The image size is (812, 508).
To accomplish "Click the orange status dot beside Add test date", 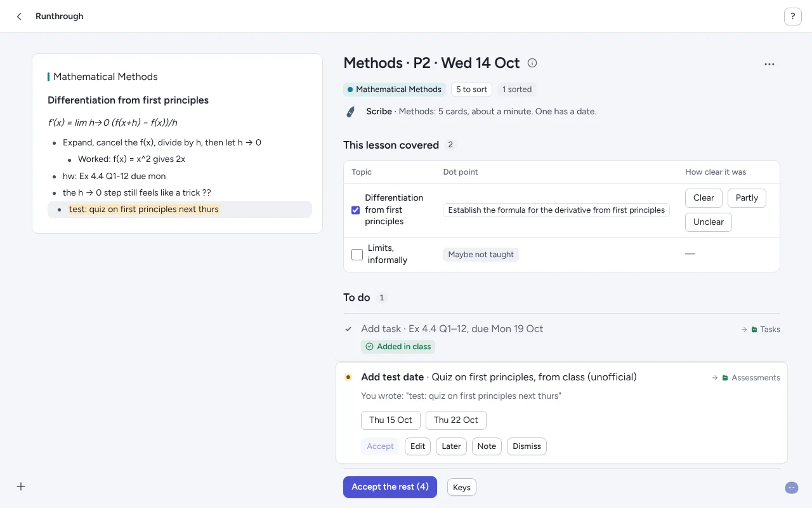I will click(348, 377).
